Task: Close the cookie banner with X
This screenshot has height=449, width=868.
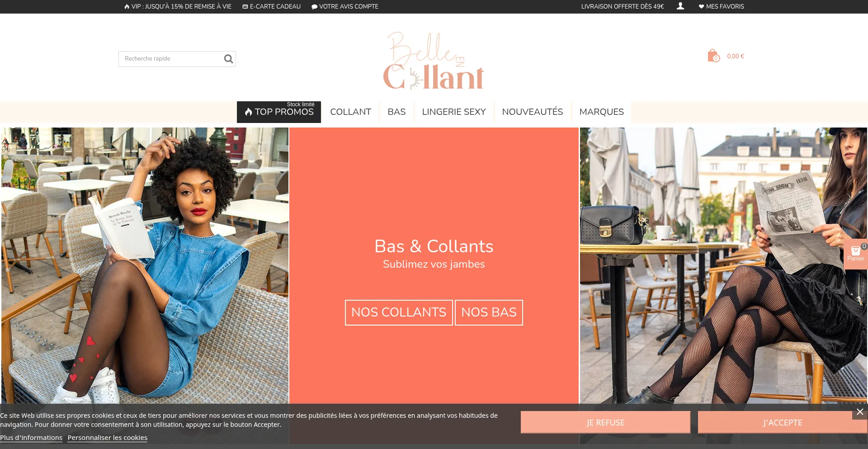Action: pos(860,412)
